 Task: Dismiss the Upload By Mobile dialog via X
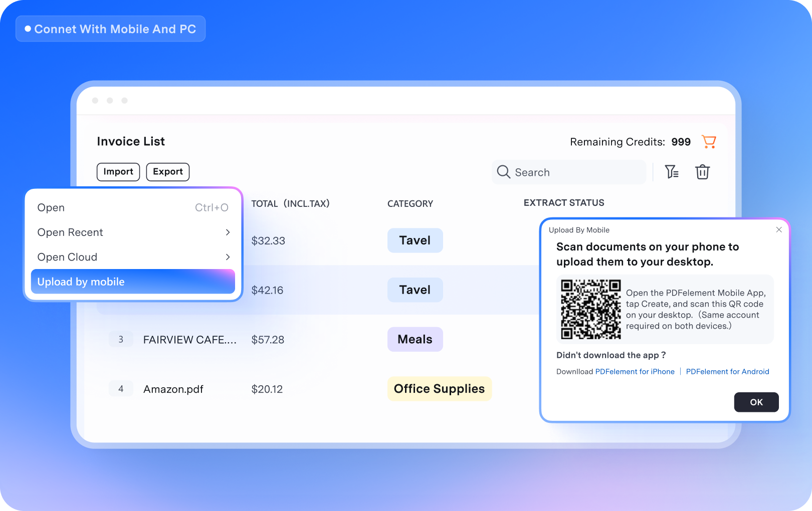[x=778, y=230]
